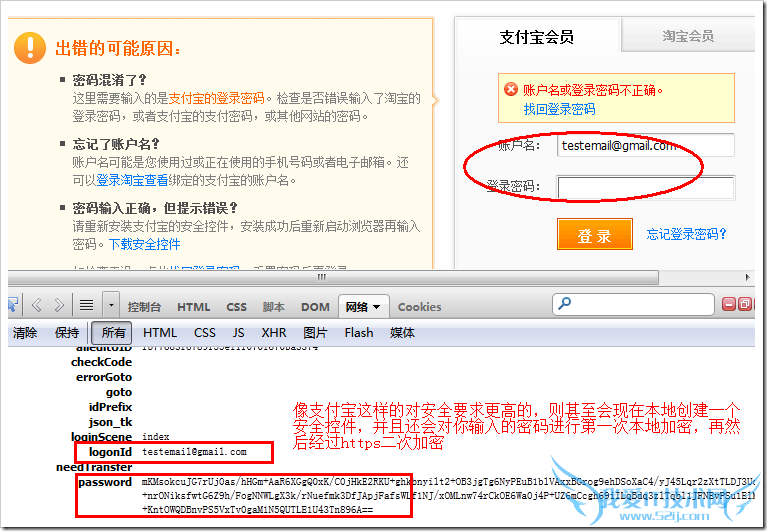Open the HTML panel tab in Firebug
The height and width of the screenshot is (531, 767).
tap(193, 307)
